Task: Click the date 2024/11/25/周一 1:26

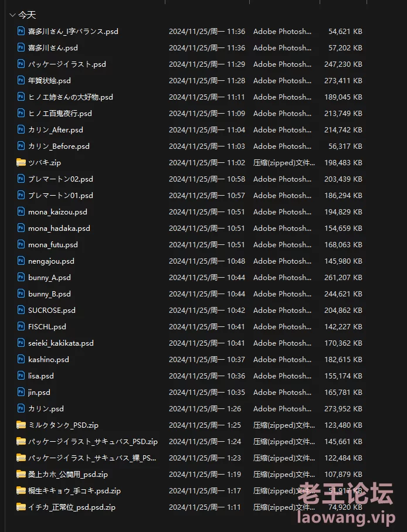Action: (x=205, y=408)
